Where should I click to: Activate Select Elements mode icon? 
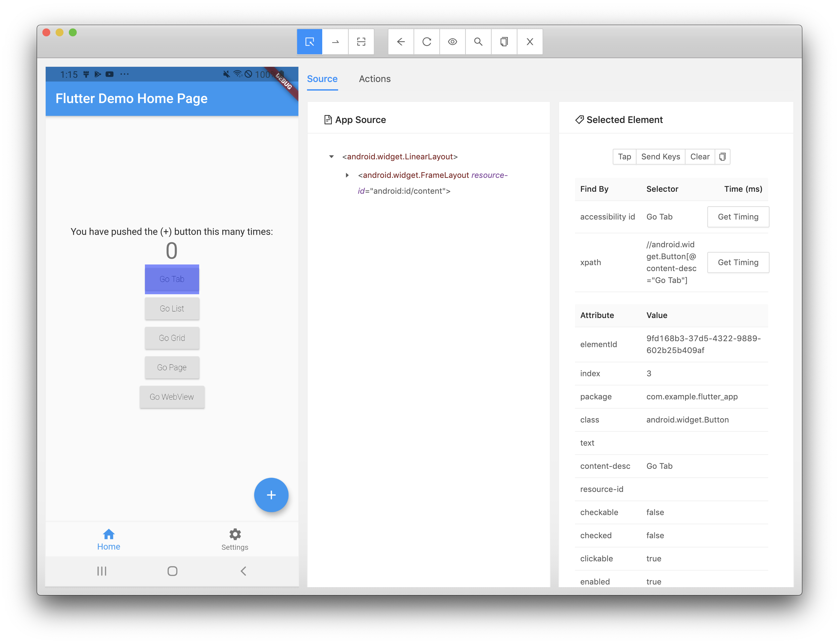click(x=309, y=41)
